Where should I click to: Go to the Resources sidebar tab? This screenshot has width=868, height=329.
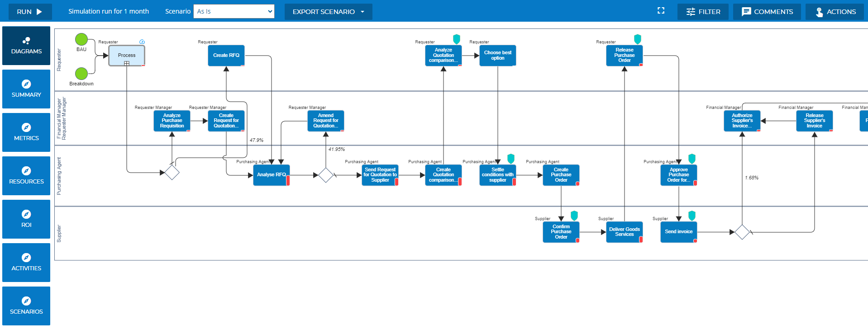[26, 176]
